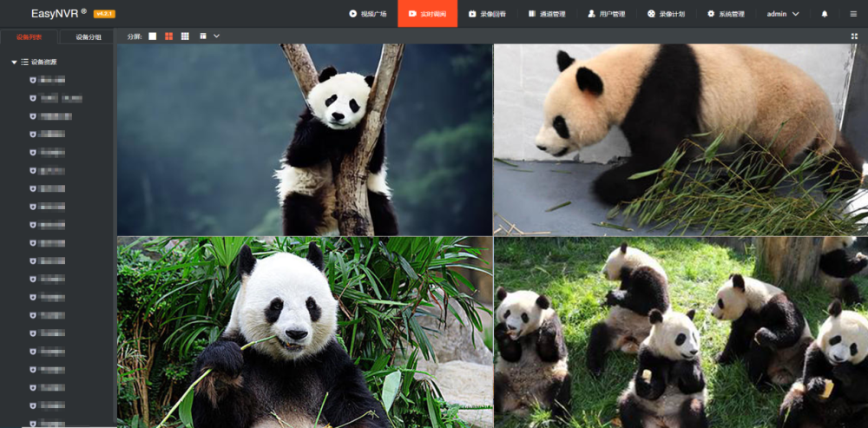Select single-screen layout icon
Image resolution: width=868 pixels, height=428 pixels.
[153, 36]
